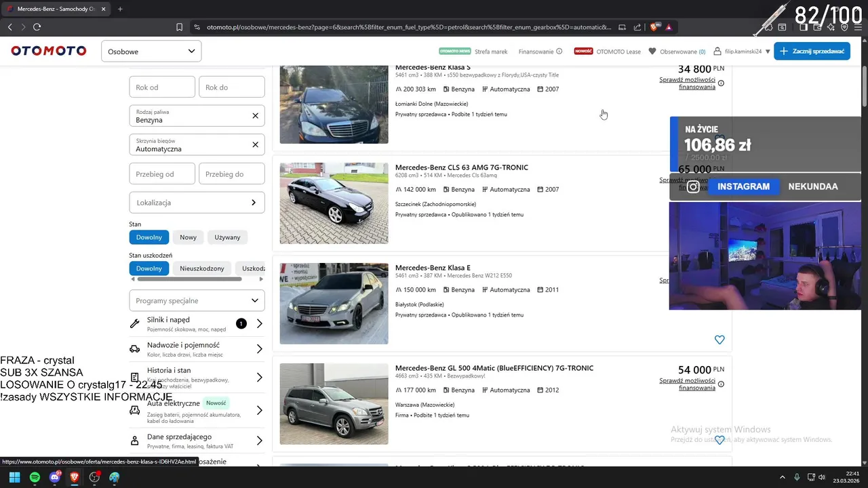The height and width of the screenshot is (488, 868).
Task: Open Mercedes-Benz CLS 63 AMG 7G-TRONIC title
Action: pos(462,167)
